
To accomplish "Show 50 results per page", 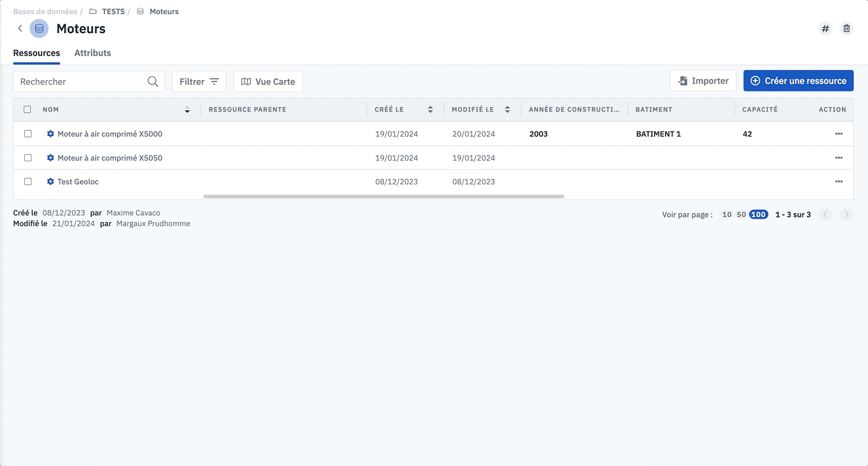I will (x=741, y=215).
